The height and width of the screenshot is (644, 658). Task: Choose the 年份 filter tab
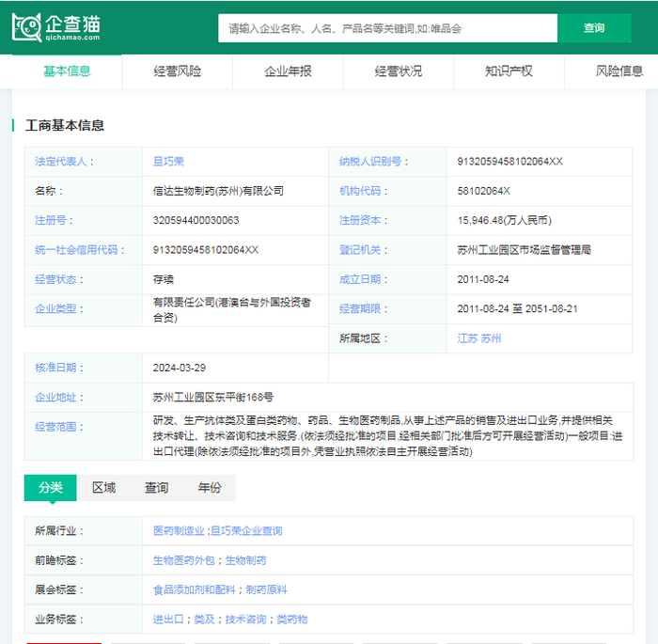[210, 488]
